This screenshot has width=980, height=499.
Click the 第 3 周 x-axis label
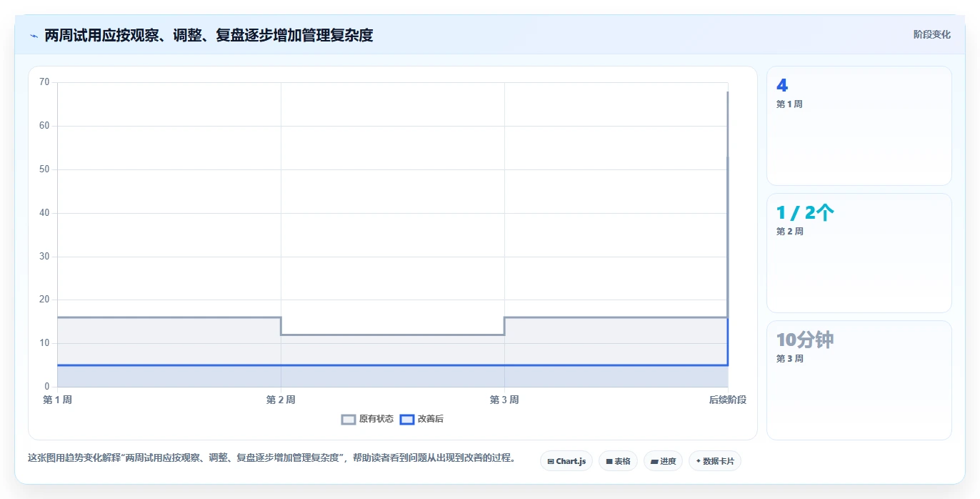pos(504,400)
